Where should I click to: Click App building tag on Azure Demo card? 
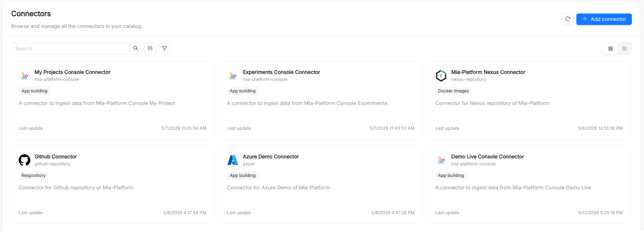click(x=243, y=175)
